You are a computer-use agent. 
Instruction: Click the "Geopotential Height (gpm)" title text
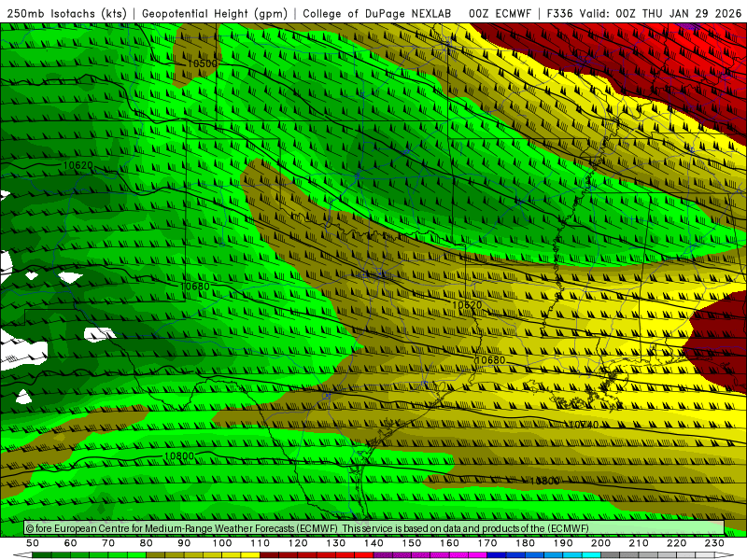[x=215, y=13]
